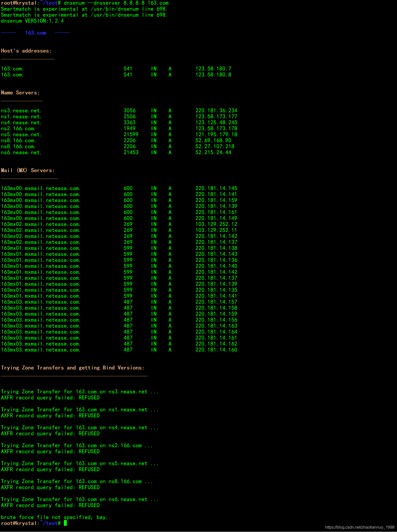Click IP address 123.58.173.177
This screenshot has height=532, width=397.
[x=216, y=117]
